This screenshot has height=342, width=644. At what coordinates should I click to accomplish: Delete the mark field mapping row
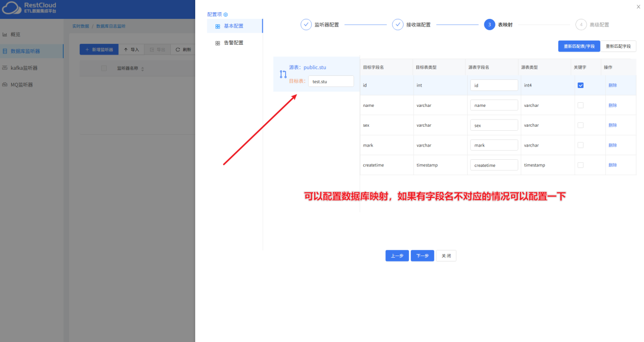pos(612,146)
